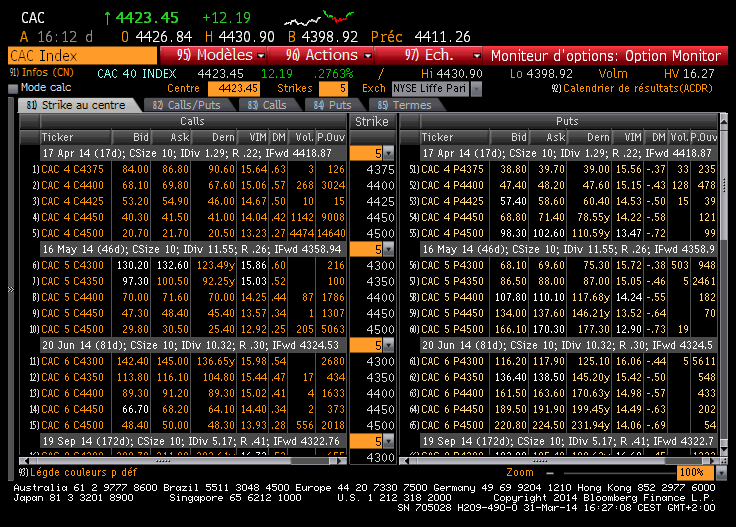Click the Calls Ask column header

point(171,137)
